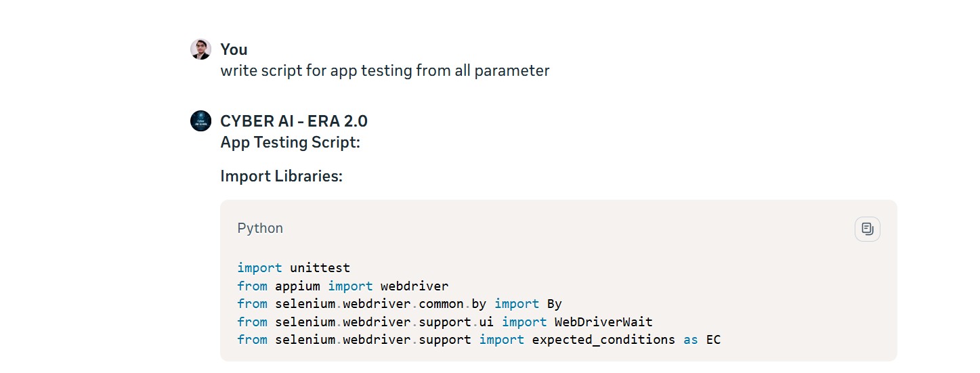Place cursor on the "import unittest" line
Image resolution: width=980 pixels, height=373 pixels.
(x=293, y=268)
